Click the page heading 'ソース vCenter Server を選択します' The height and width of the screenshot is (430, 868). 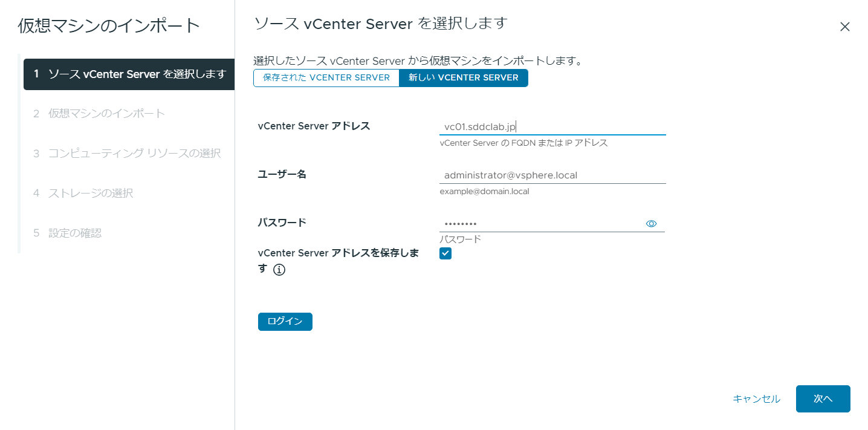[380, 24]
